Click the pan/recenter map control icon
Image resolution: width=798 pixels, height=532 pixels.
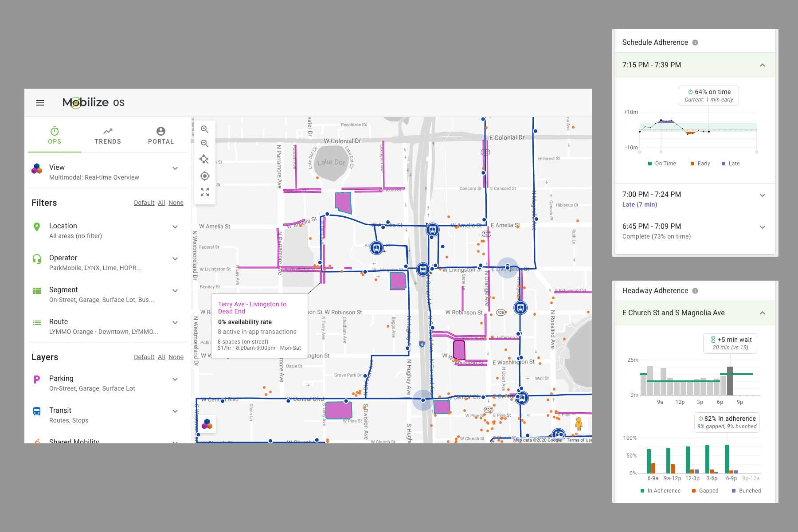[x=204, y=159]
